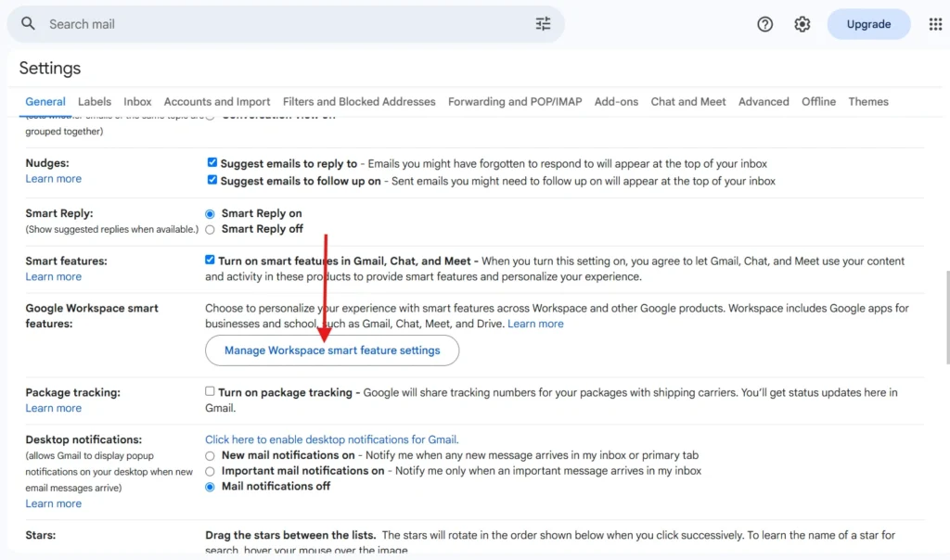Click the search magnifier icon
This screenshot has width=950, height=560.
click(x=28, y=23)
